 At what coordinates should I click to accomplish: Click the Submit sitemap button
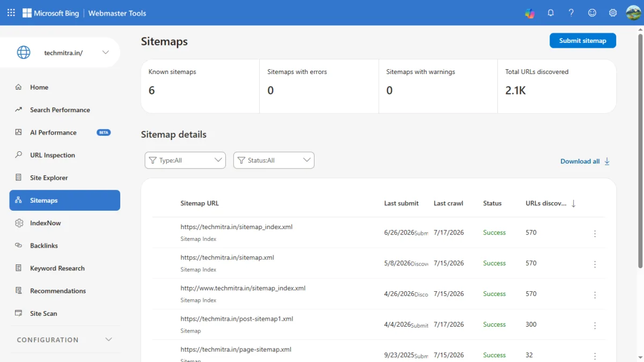point(583,41)
